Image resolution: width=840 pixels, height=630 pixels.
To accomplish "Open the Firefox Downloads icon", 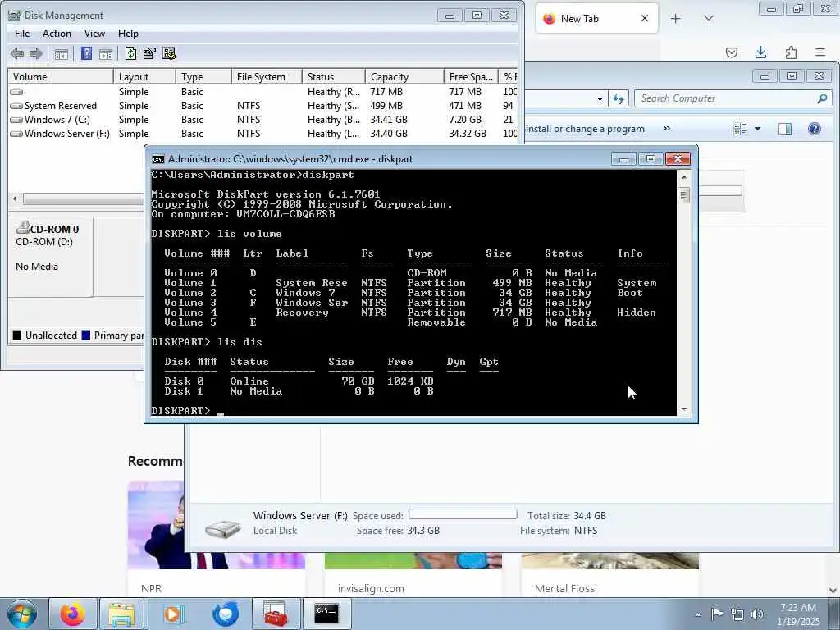I will point(760,52).
